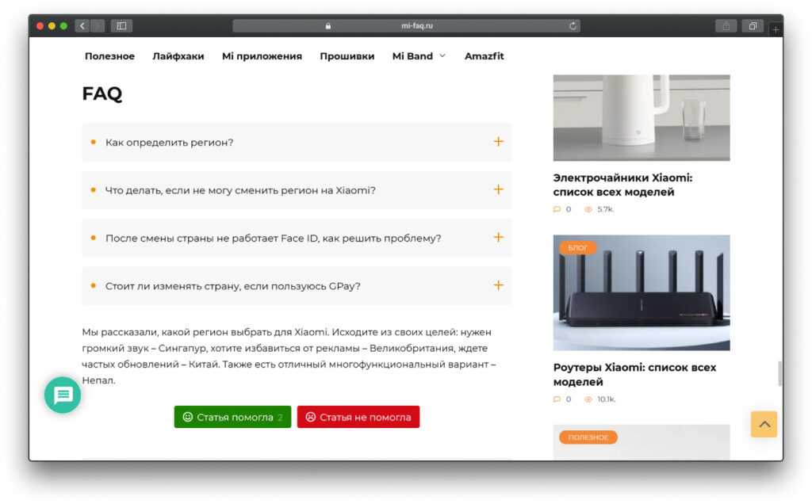Viewport: 812px width, 504px height.
Task: Open a new tab with plus icon
Action: (776, 29)
